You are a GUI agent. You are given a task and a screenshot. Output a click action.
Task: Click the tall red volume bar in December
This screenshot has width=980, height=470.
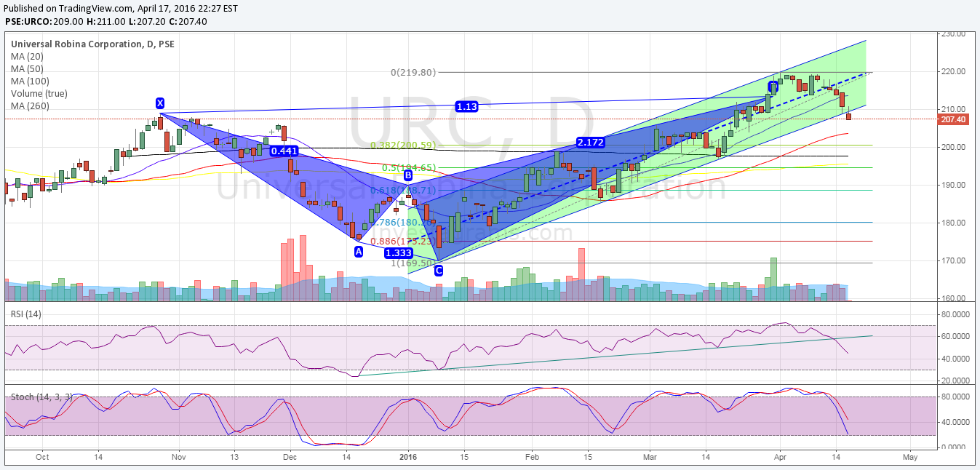point(302,268)
